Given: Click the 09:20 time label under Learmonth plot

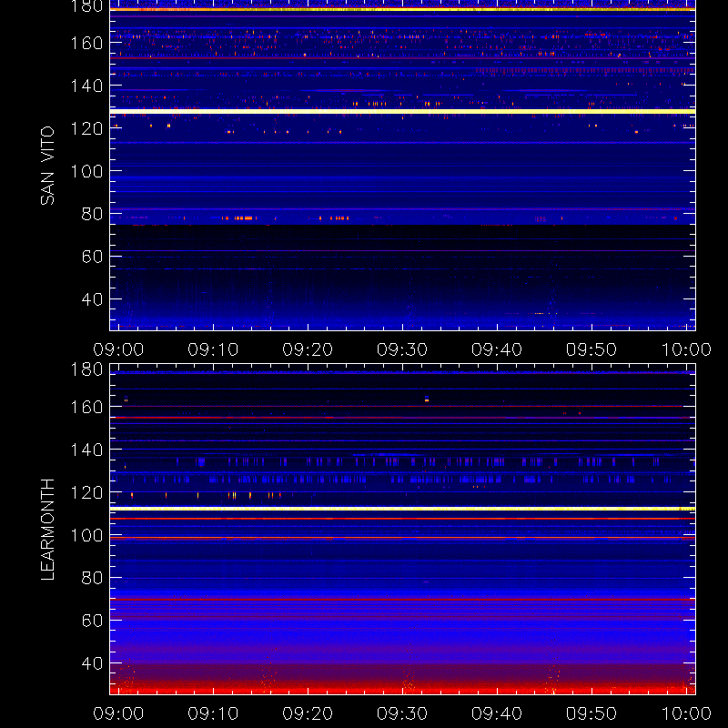Looking at the screenshot, I should click(x=308, y=713).
